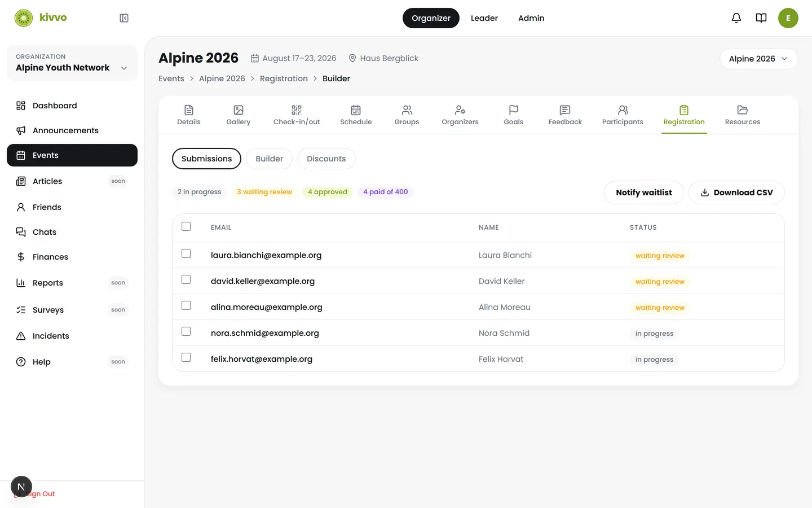Click the Incidents warning triangle icon

click(21, 336)
